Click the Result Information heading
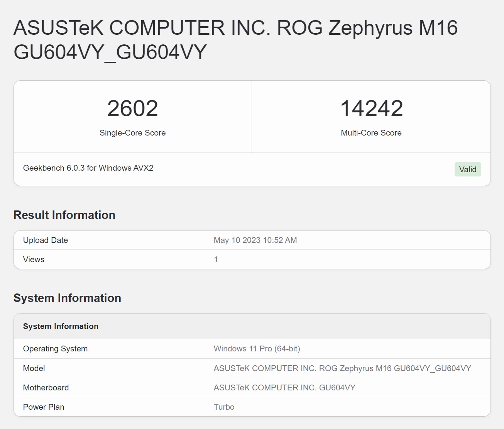 (x=64, y=215)
